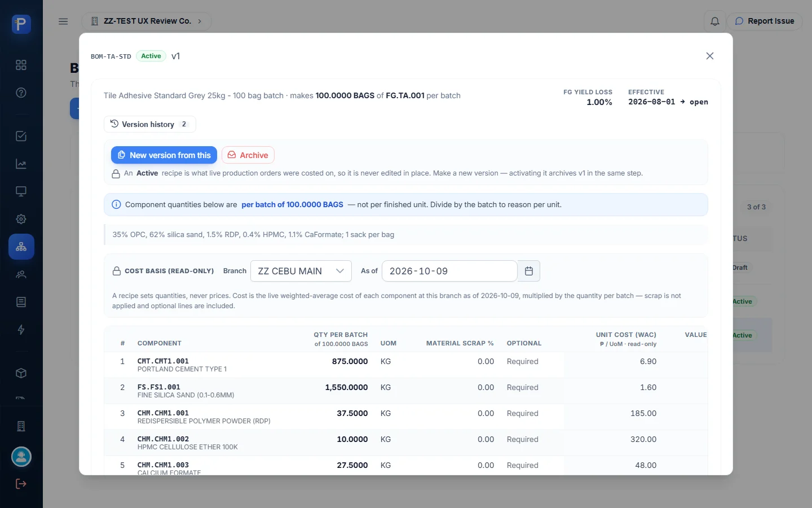Open the notifications bell

coord(714,21)
